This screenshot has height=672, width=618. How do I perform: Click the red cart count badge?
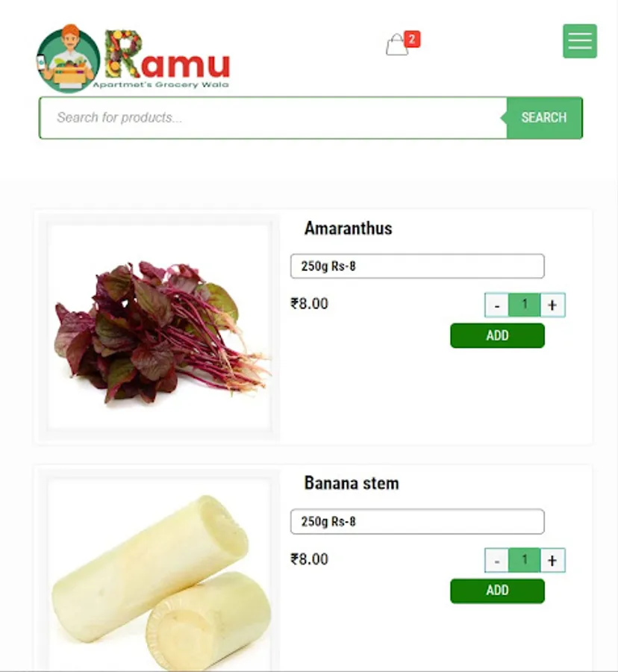click(x=412, y=40)
